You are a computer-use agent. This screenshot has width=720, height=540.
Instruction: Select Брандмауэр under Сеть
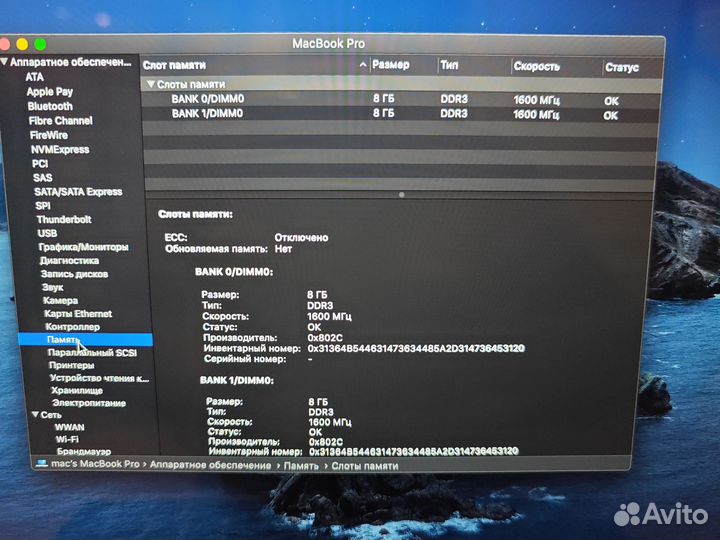coord(84,451)
